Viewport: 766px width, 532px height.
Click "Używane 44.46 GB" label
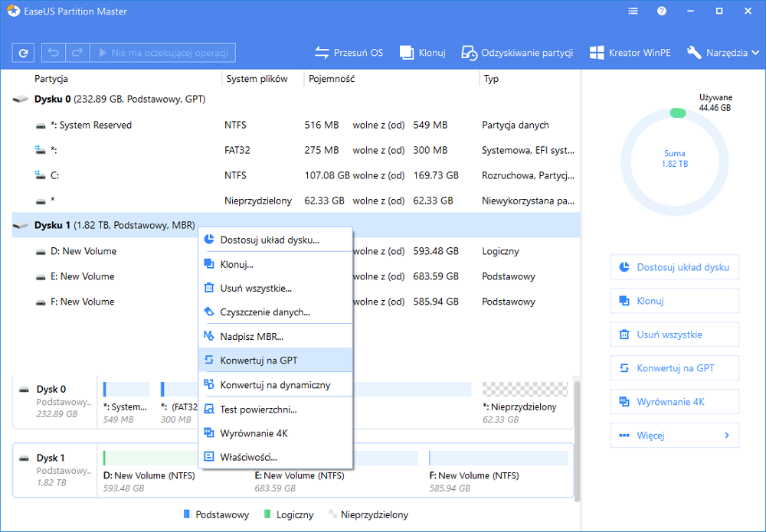(x=715, y=103)
